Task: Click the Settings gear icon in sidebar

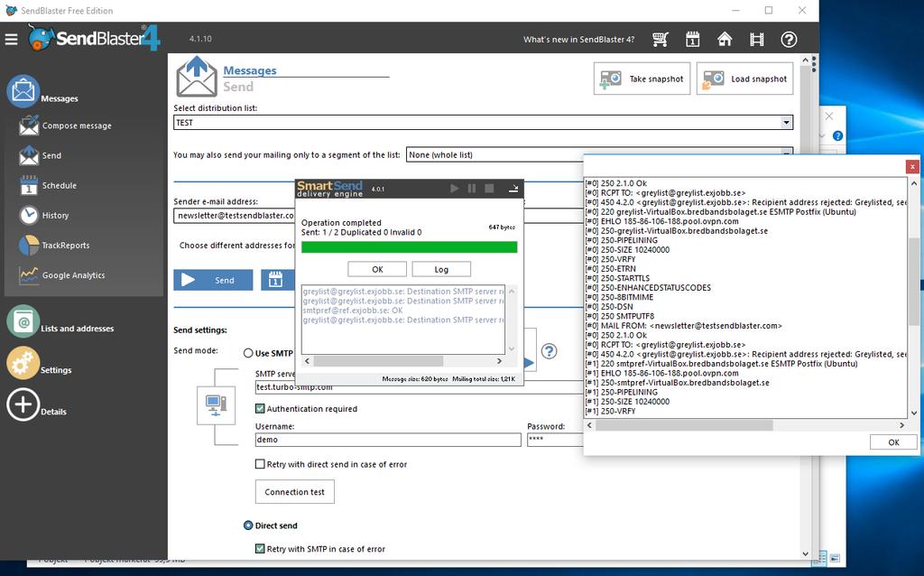Action: point(23,363)
